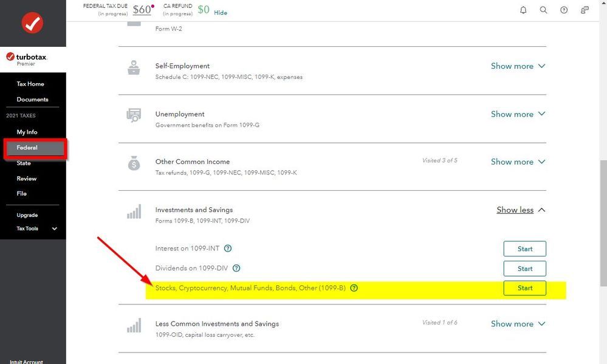Click the $0 CA refund amount

(x=204, y=9)
